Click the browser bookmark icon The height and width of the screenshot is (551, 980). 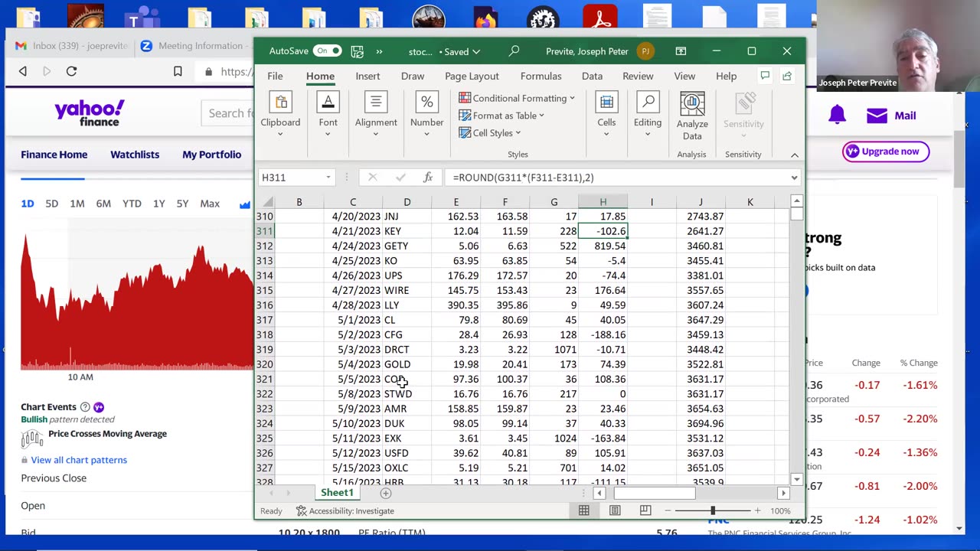178,71
